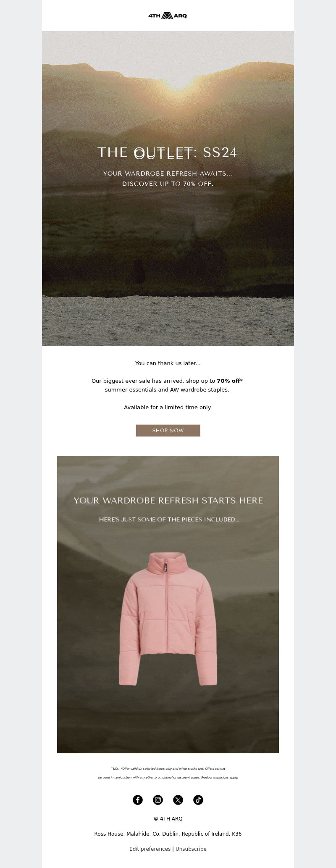Click 'Your wardrobe refresh starts here' heading
The width and height of the screenshot is (336, 868).
click(168, 500)
